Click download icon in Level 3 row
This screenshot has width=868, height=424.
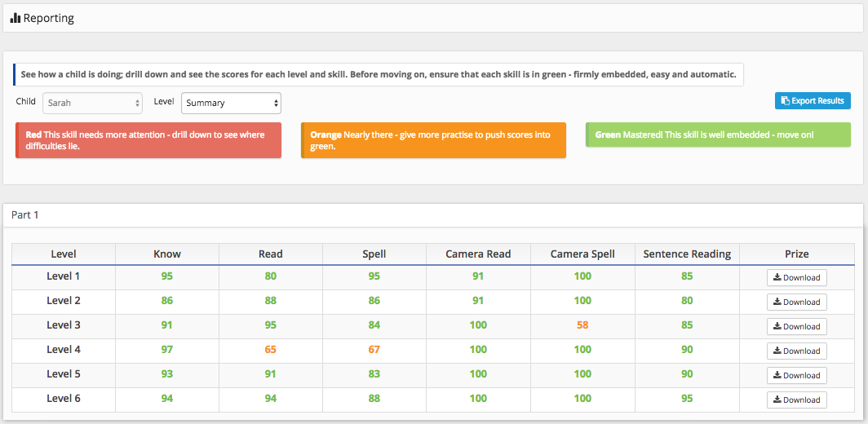pos(777,326)
